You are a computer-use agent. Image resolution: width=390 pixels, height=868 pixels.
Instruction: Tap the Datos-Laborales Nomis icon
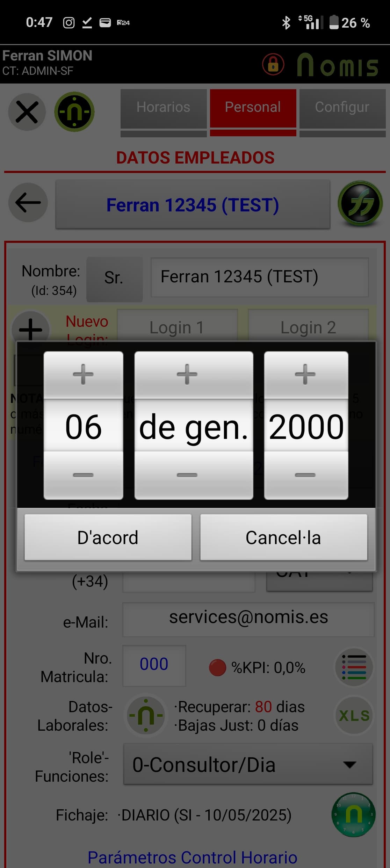[146, 715]
